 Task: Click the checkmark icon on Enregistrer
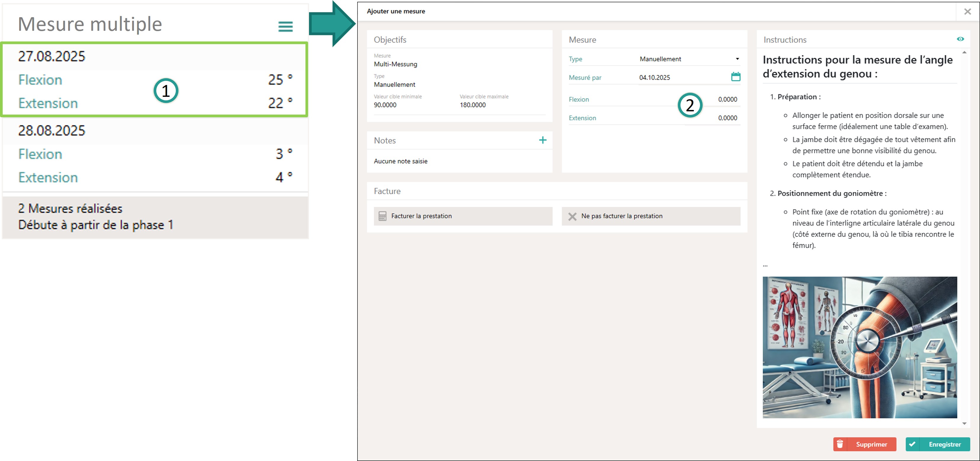tap(912, 444)
